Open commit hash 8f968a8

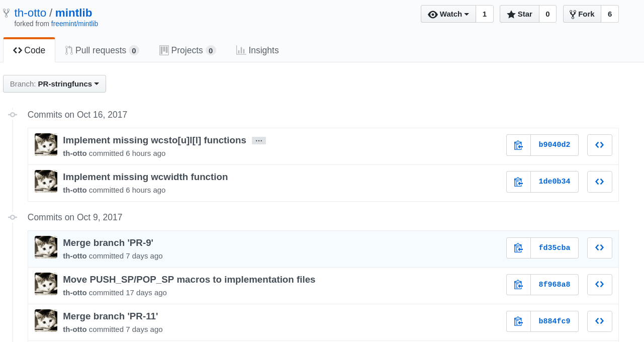point(555,285)
